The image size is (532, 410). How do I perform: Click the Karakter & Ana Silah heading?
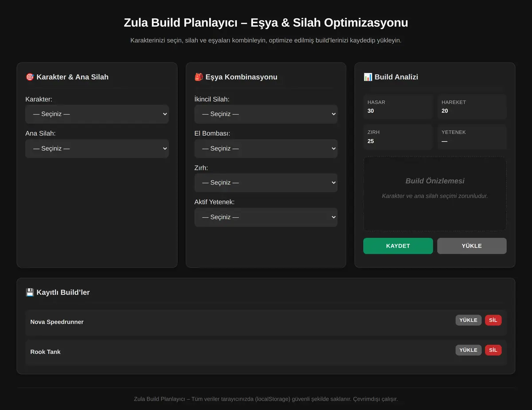72,77
